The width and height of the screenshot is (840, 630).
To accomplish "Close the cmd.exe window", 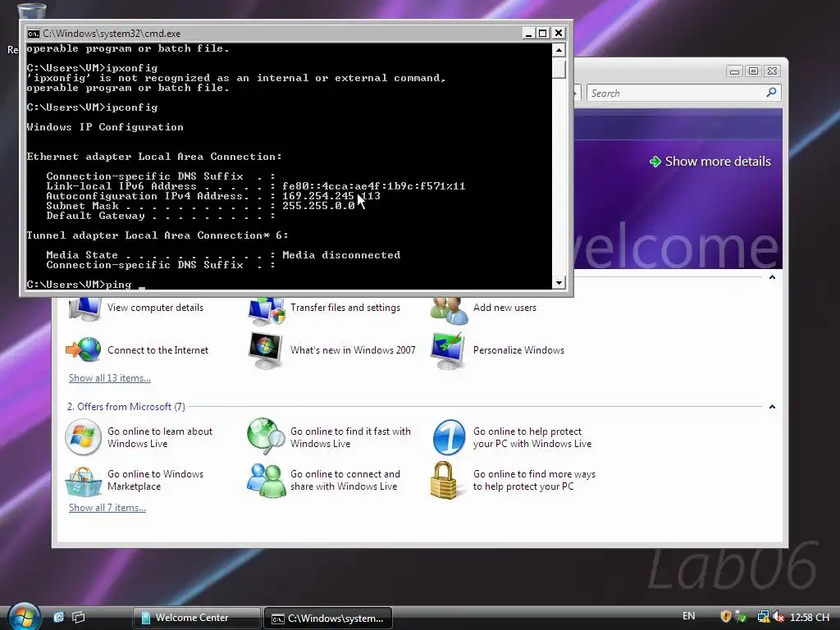I will 558,33.
